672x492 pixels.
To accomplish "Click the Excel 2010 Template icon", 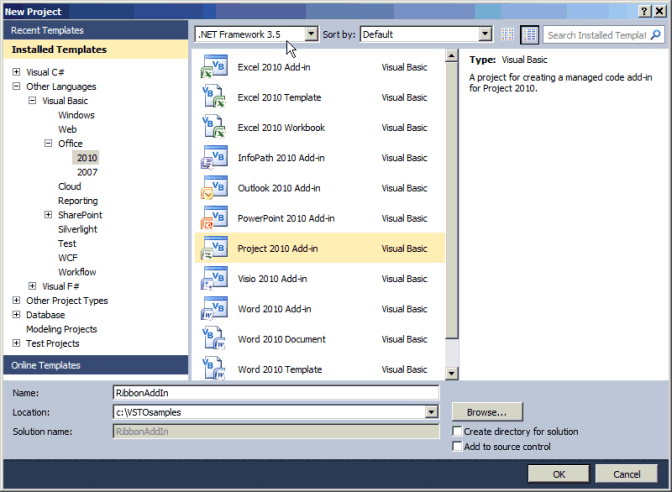I will click(214, 97).
